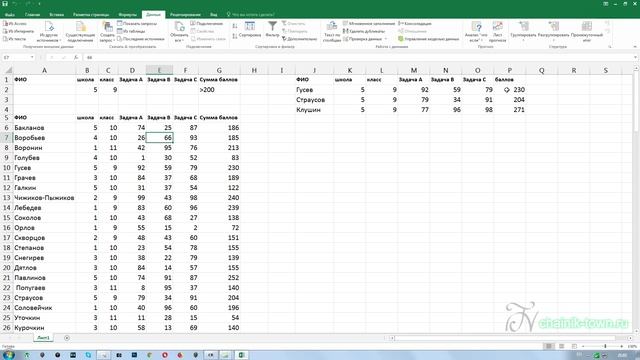
Task: Click zoom out minus button
Action: pos(583,346)
